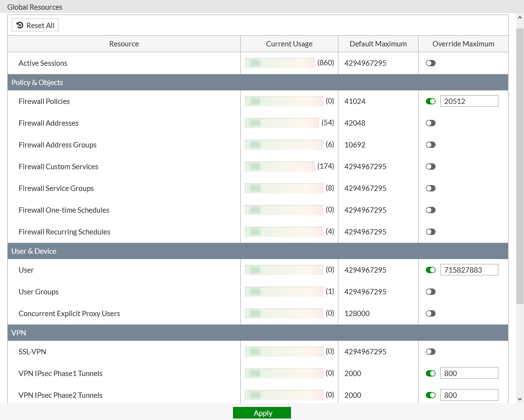Click the VPN section header
Screen dimensions: 524x420
(x=19, y=333)
